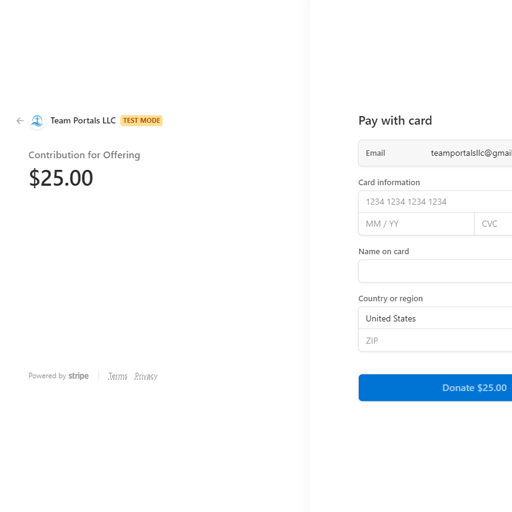Click the Card information label
Image resolution: width=512 pixels, height=512 pixels.
click(389, 182)
